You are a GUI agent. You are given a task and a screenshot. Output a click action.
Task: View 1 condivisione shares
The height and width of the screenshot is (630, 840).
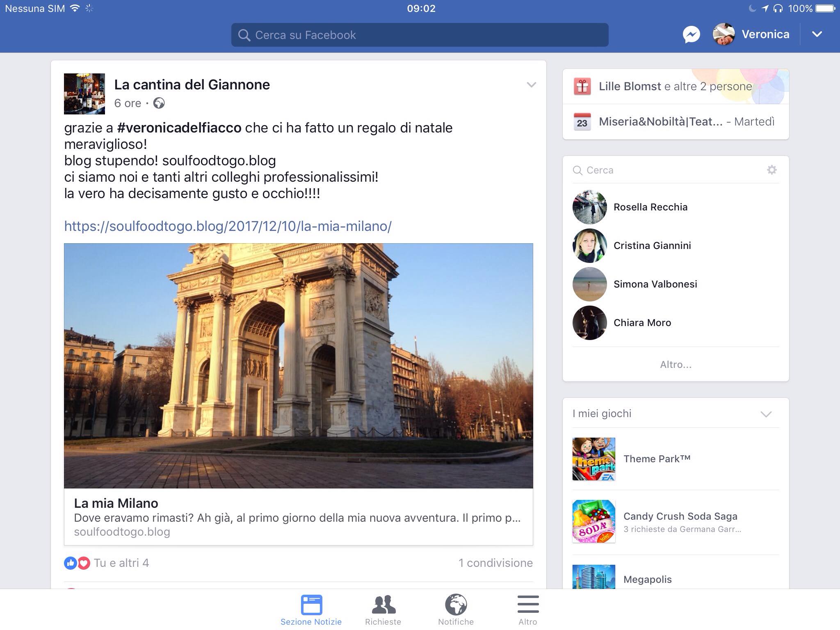(x=495, y=563)
